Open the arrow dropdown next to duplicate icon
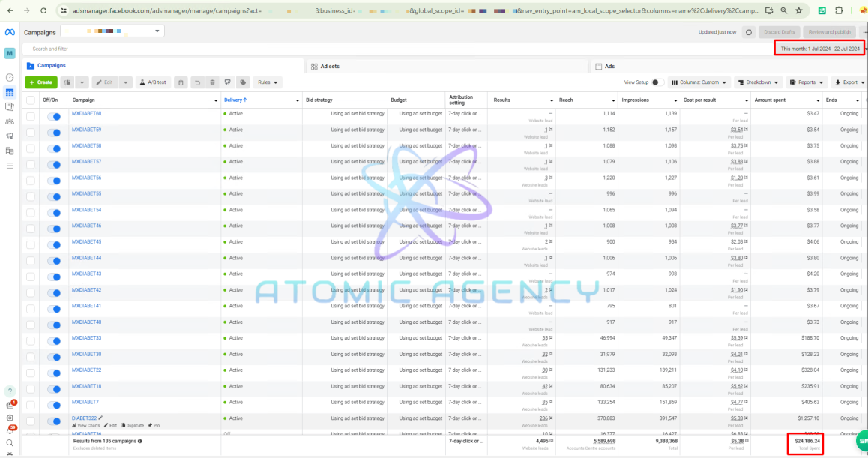 [x=82, y=82]
